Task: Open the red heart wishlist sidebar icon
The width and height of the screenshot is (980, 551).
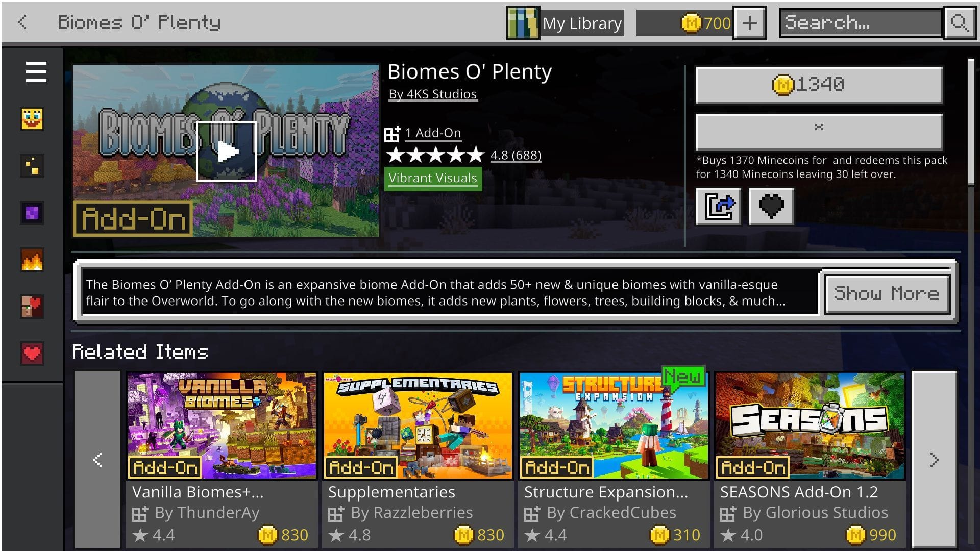Action: 32,354
